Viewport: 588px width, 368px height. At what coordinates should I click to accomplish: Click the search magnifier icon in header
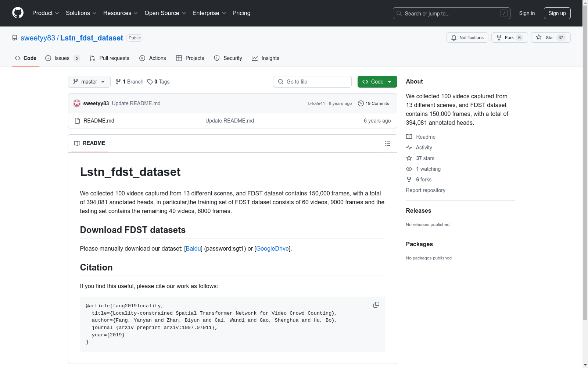coord(399,13)
